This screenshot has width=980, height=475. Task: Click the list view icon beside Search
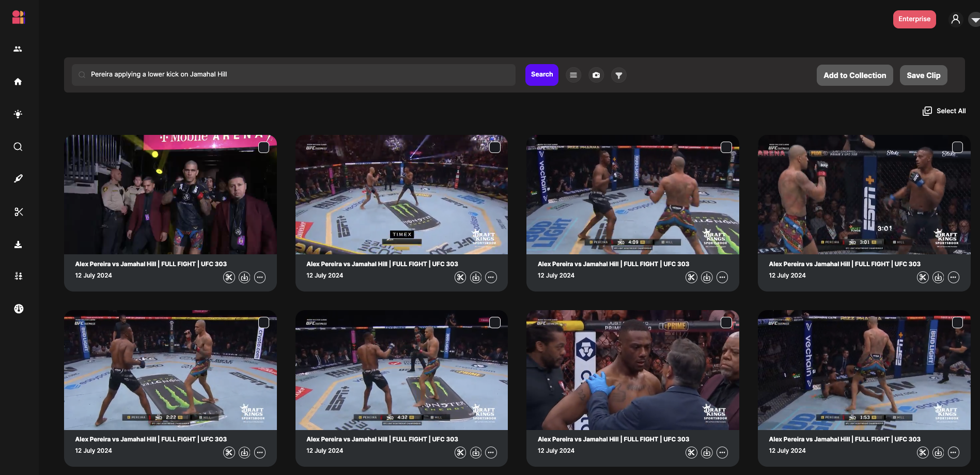tap(573, 75)
